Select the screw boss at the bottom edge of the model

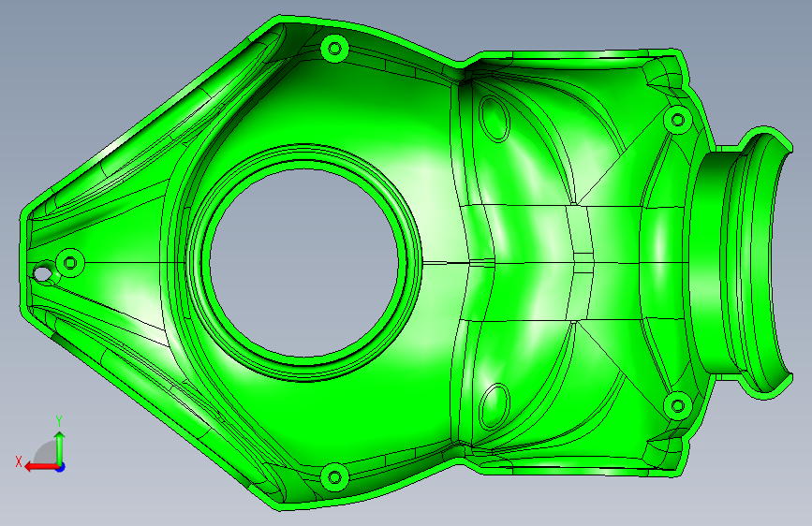334,476
